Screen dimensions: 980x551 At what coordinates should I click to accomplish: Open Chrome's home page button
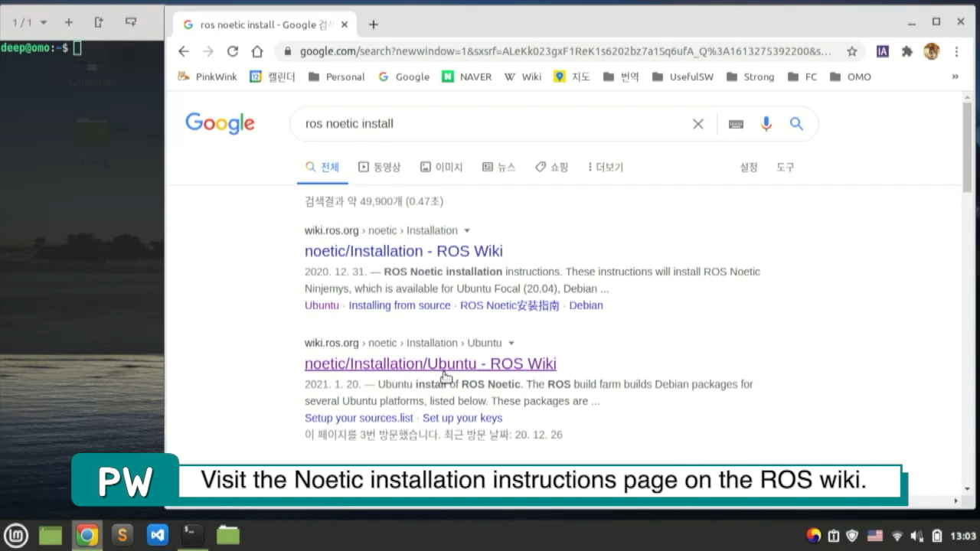[x=257, y=51]
